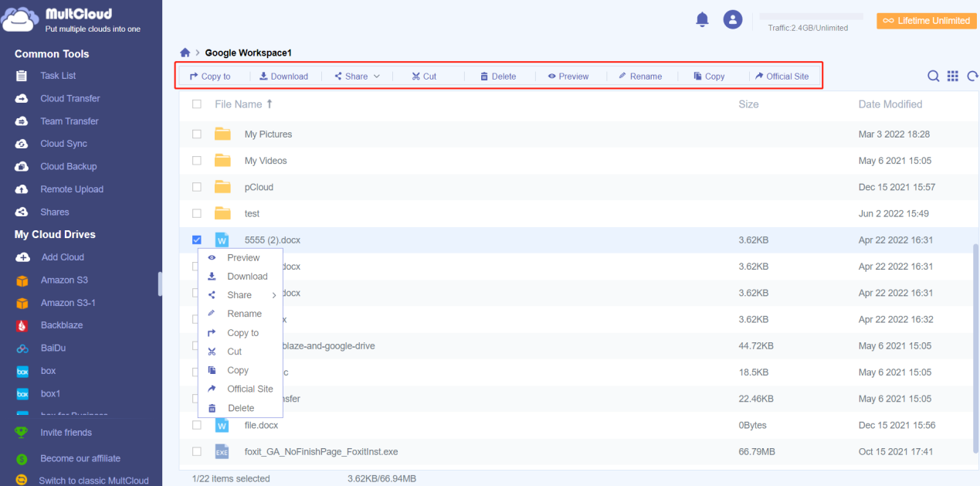Click the sidebar scrollbar handle

click(160, 284)
